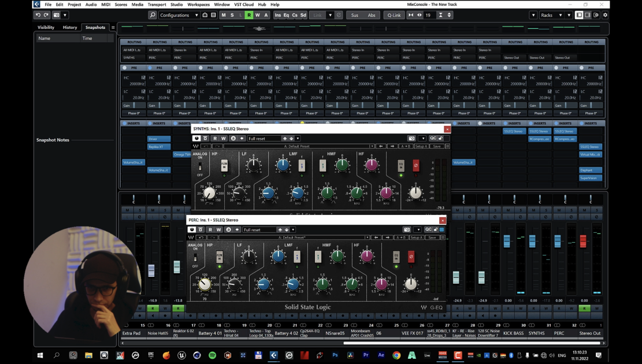Click the red phase invert button in PERC SSLEQ

pyautogui.click(x=411, y=257)
